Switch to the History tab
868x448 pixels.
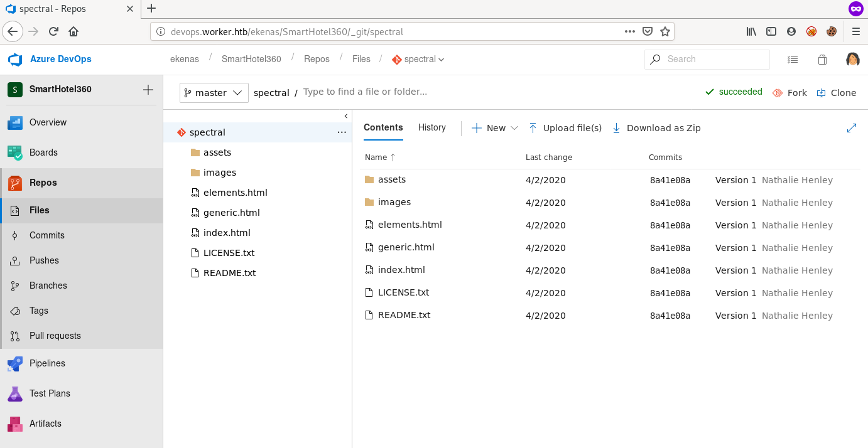coord(431,127)
